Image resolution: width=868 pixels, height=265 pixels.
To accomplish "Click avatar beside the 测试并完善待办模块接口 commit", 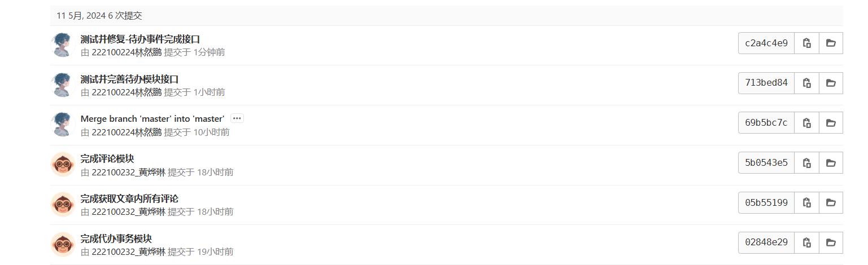I will [x=63, y=85].
